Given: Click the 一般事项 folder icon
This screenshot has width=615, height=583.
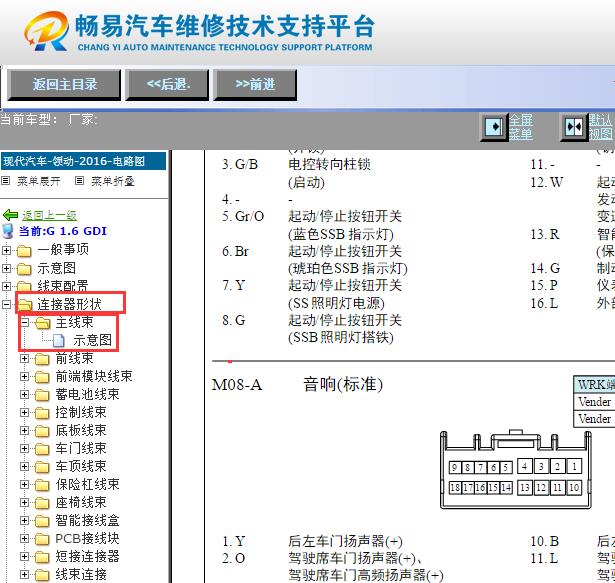Looking at the screenshot, I should pyautogui.click(x=24, y=250).
